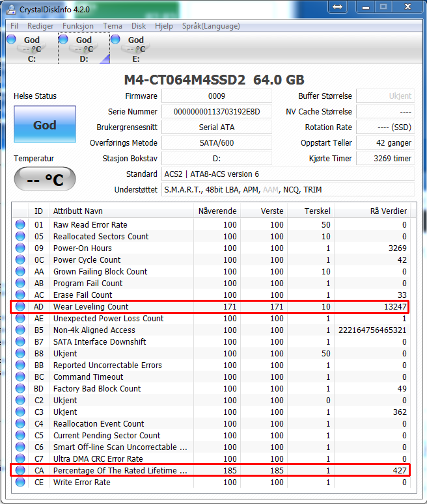Click the Brukergrensesnitt field Serial ATA
This screenshot has width=427, height=504.
(217, 127)
